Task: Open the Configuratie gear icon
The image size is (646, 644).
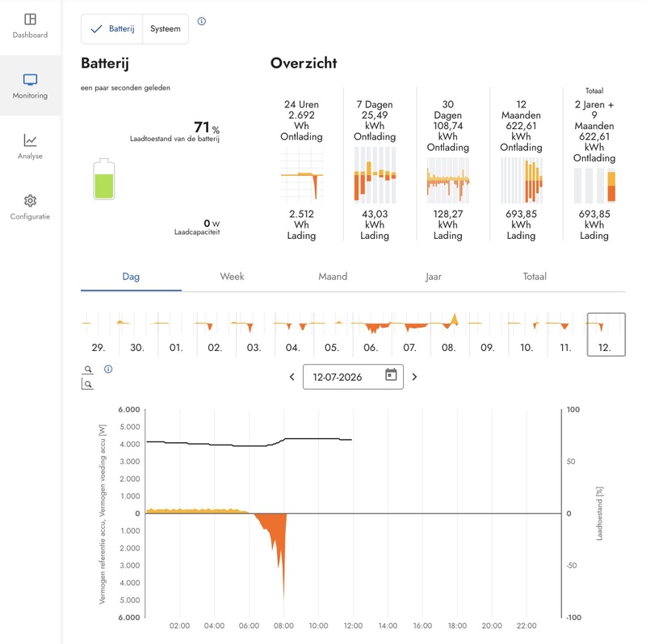Action: click(30, 200)
